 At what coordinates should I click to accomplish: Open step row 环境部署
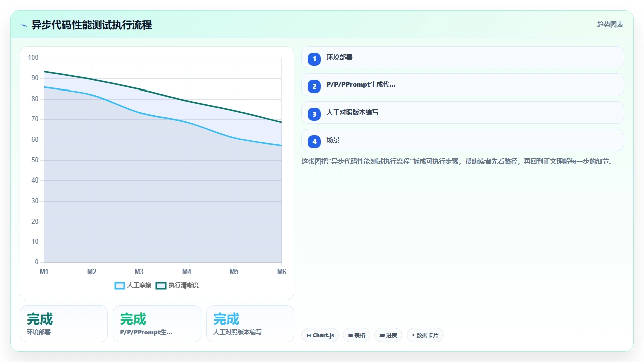pyautogui.click(x=462, y=57)
